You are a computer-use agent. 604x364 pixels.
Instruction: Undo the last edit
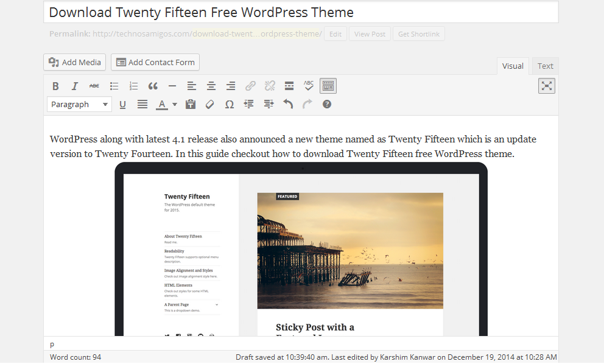tap(288, 104)
